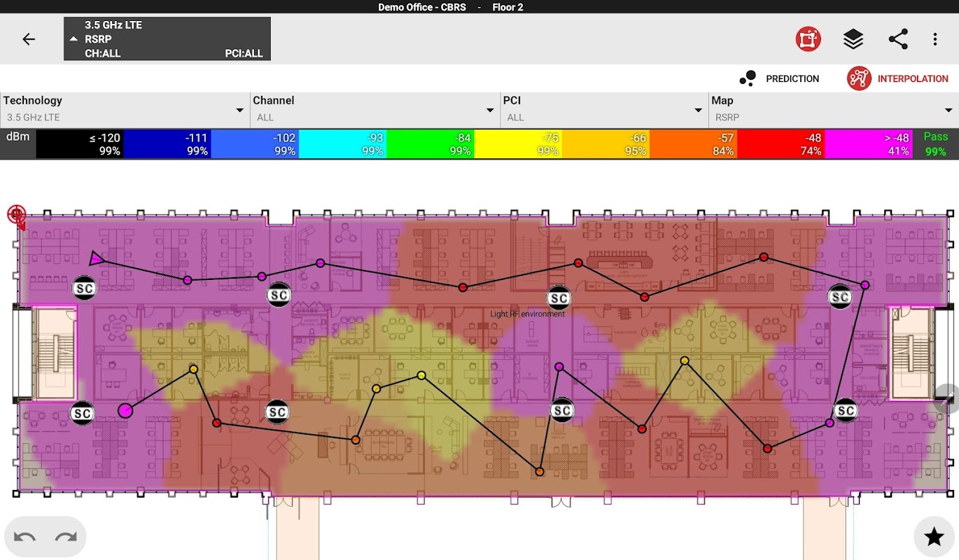Screen dimensions: 959x560
Task: Select the SC small cell near Light RF environment
Action: (x=558, y=298)
